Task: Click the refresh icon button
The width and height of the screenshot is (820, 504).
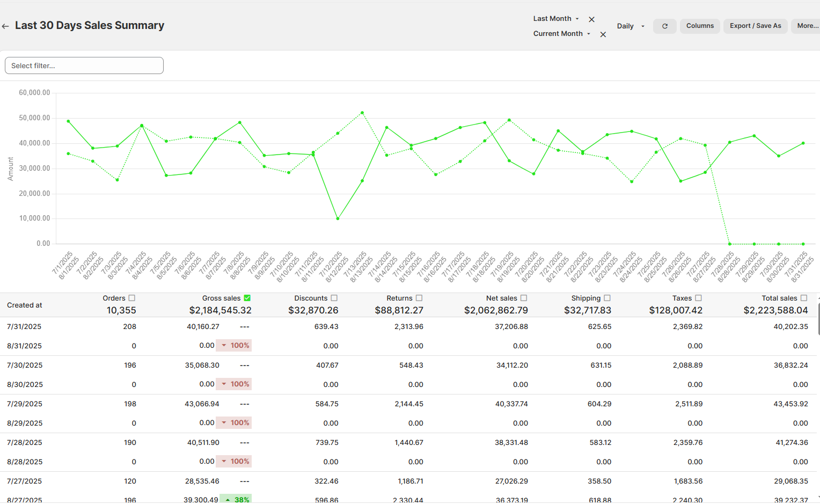Action: tap(664, 26)
